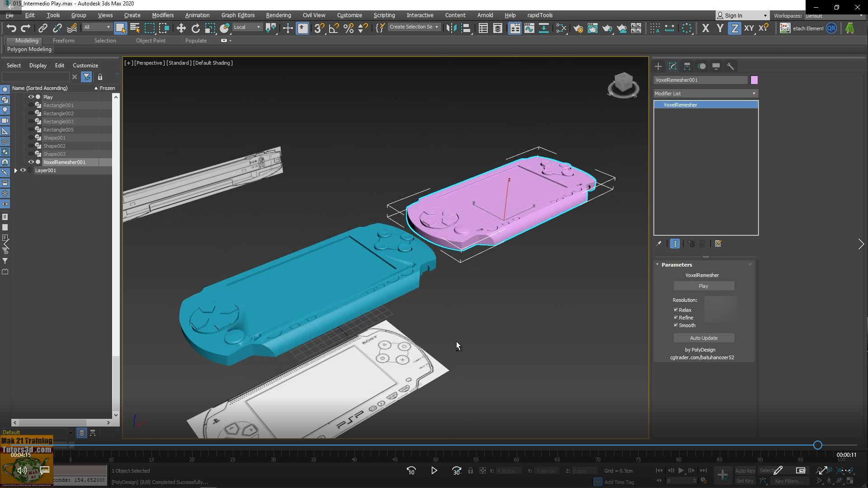Click the scene explorer search field

point(36,77)
